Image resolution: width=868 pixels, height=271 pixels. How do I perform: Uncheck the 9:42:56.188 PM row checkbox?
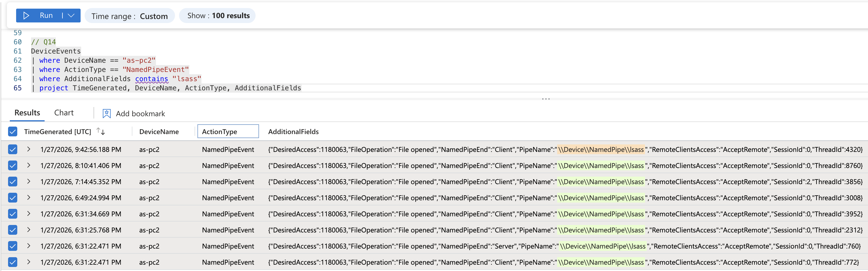[x=13, y=149]
